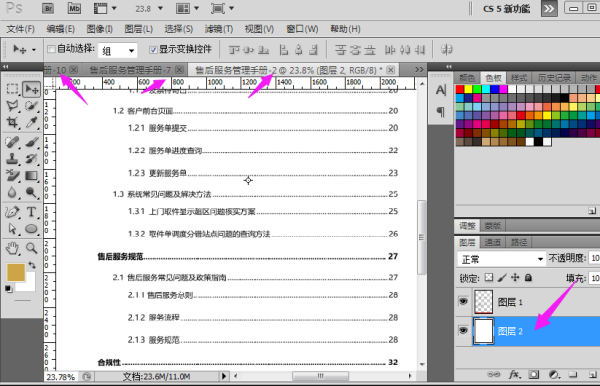
Task: Toggle lock position icon
Action: [515, 277]
